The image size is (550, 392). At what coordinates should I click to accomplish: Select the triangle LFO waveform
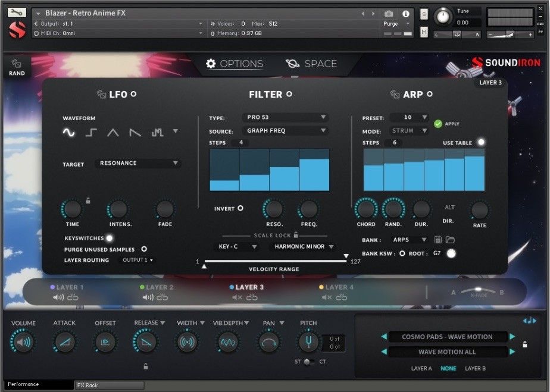(x=113, y=133)
